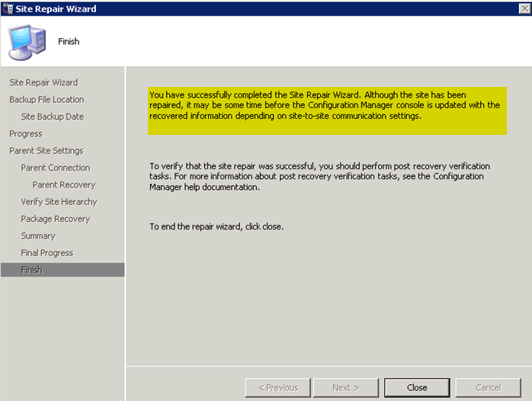Select the Final Progress step

tap(46, 253)
